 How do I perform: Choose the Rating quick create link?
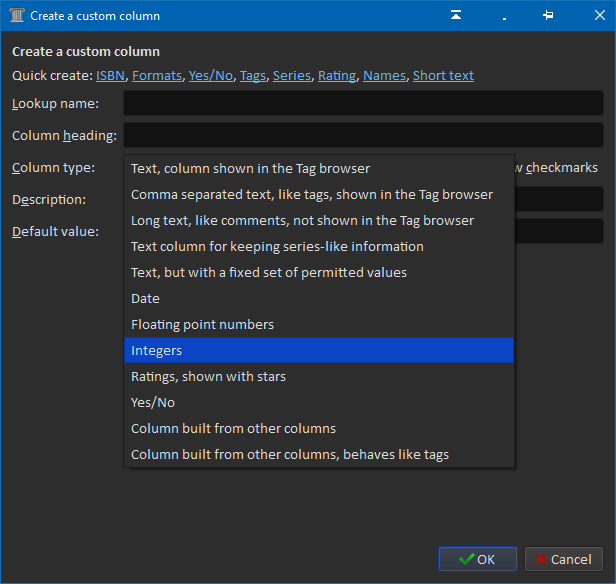(337, 76)
